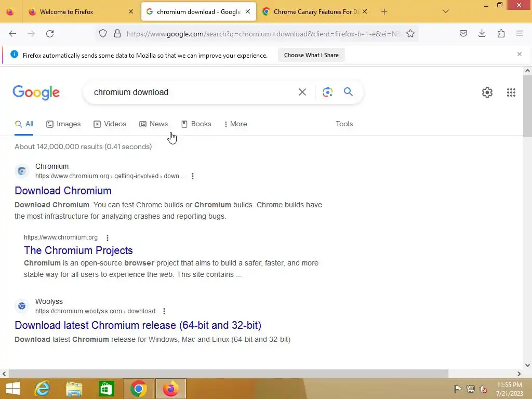Viewport: 532px width, 399px height.
Task: Click the forward navigation arrow
Action: (31, 34)
